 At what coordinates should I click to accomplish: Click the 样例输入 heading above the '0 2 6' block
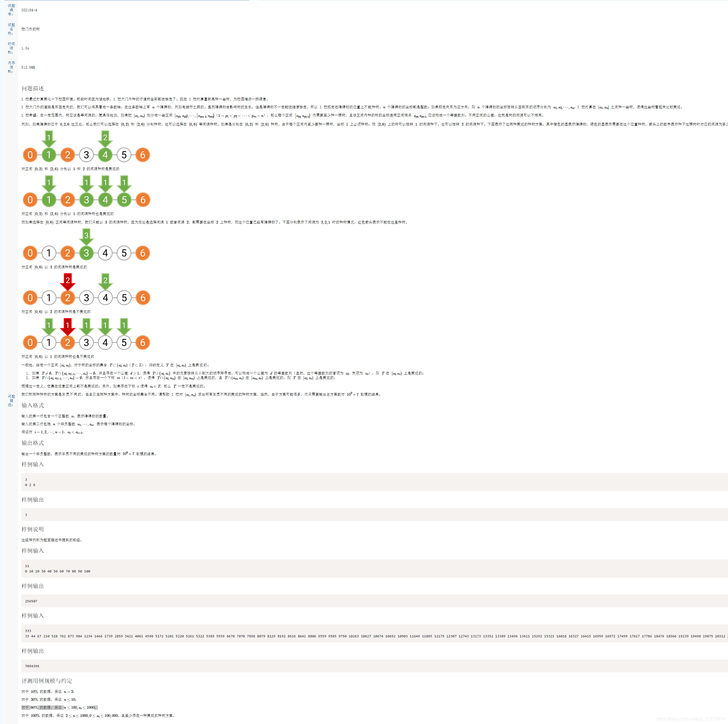[x=32, y=464]
